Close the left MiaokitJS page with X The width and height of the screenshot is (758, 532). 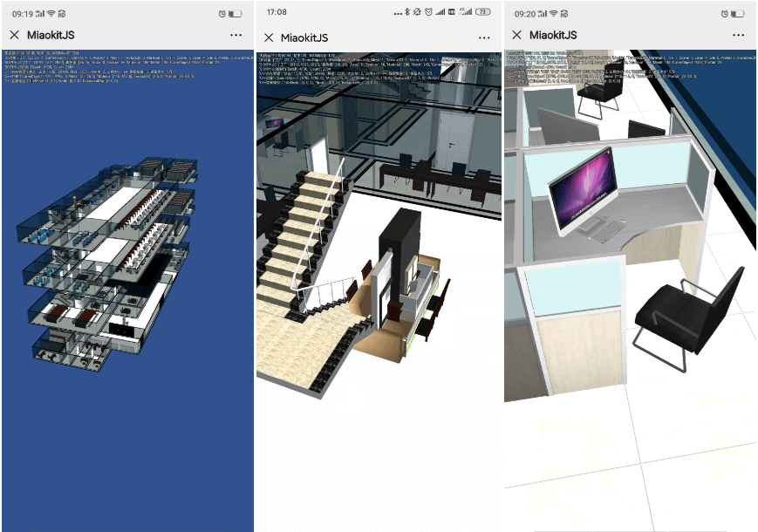point(14,35)
